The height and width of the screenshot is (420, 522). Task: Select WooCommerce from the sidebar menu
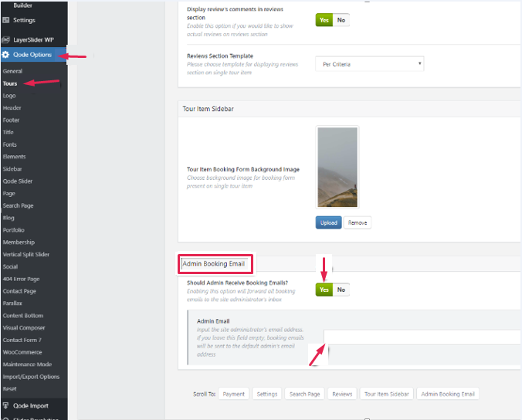21,352
